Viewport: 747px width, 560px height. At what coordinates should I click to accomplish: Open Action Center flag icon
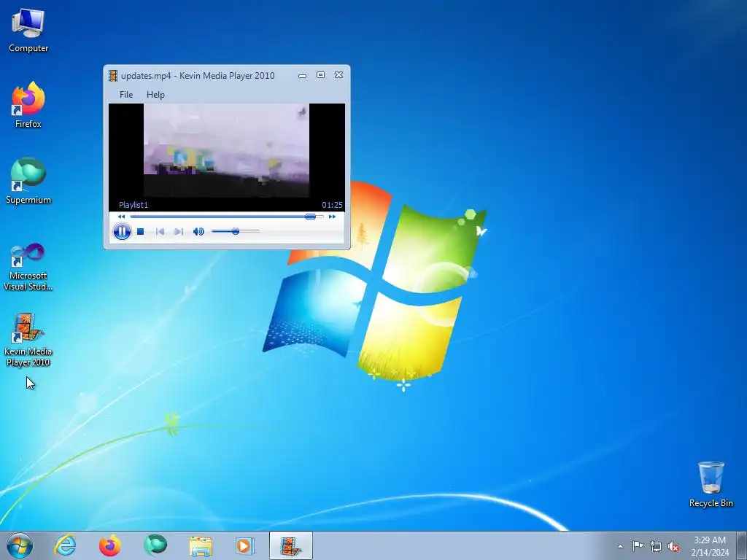point(638,546)
